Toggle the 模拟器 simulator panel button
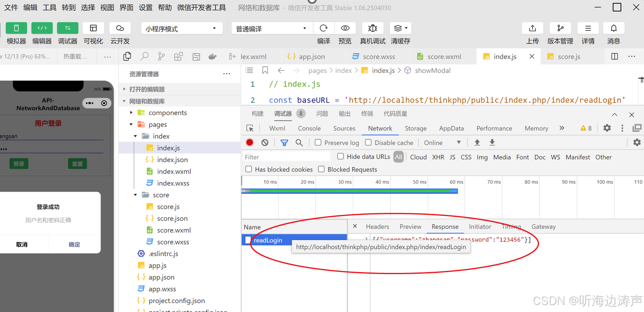Viewport: 644px width, 312px height. (16, 28)
